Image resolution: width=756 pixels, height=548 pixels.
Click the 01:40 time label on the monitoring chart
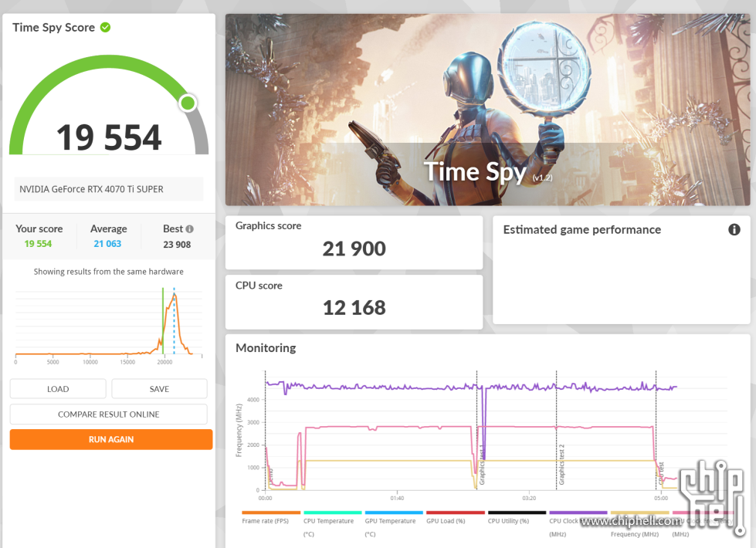397,498
